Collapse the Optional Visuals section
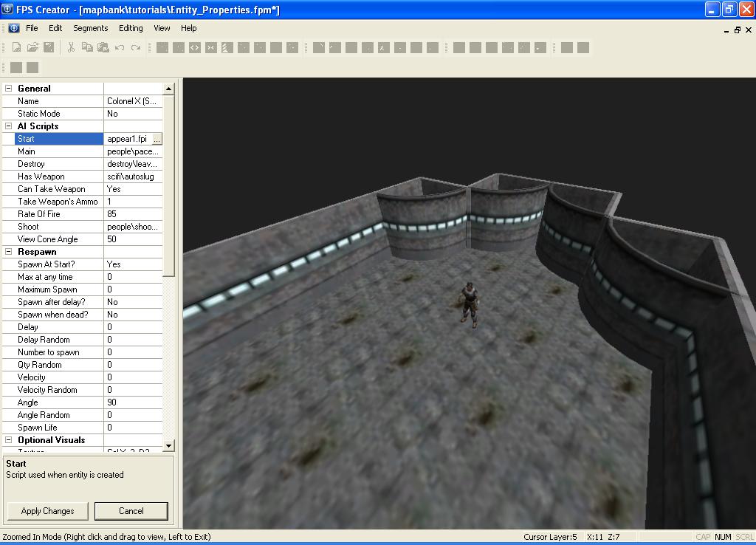The height and width of the screenshot is (545, 756). [x=9, y=440]
